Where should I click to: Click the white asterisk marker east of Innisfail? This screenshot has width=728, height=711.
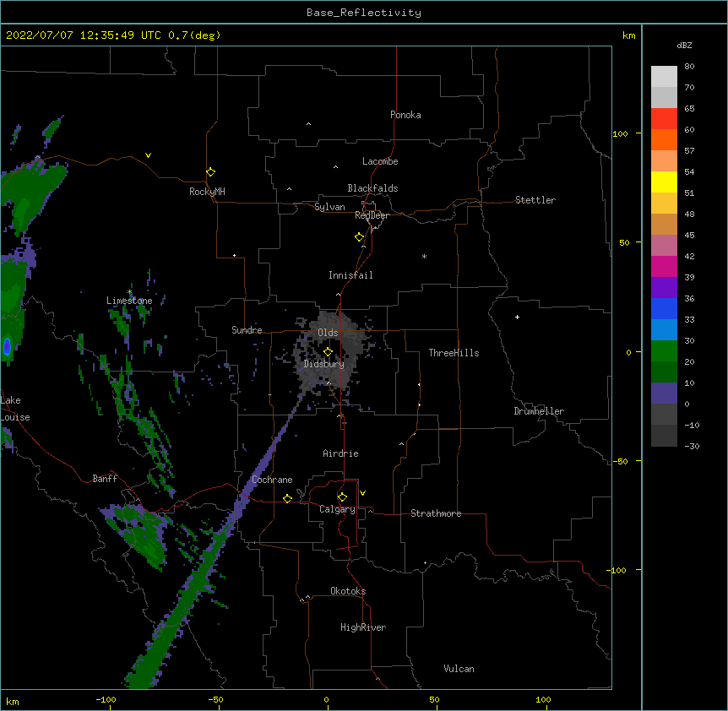424,256
